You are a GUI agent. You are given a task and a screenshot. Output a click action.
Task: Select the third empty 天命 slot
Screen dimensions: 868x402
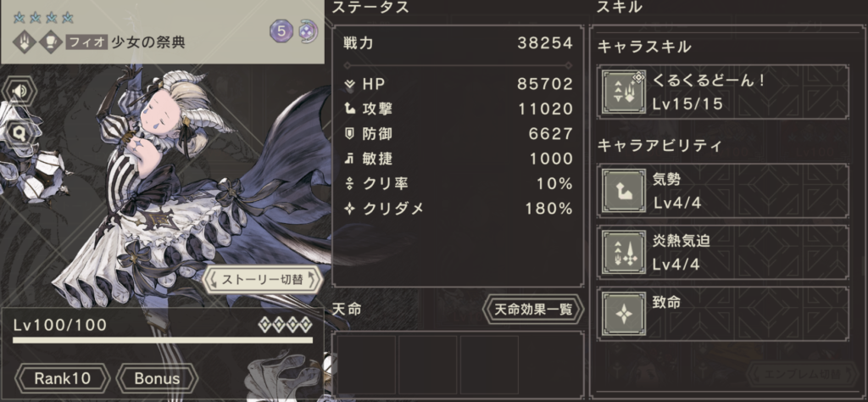point(489,365)
